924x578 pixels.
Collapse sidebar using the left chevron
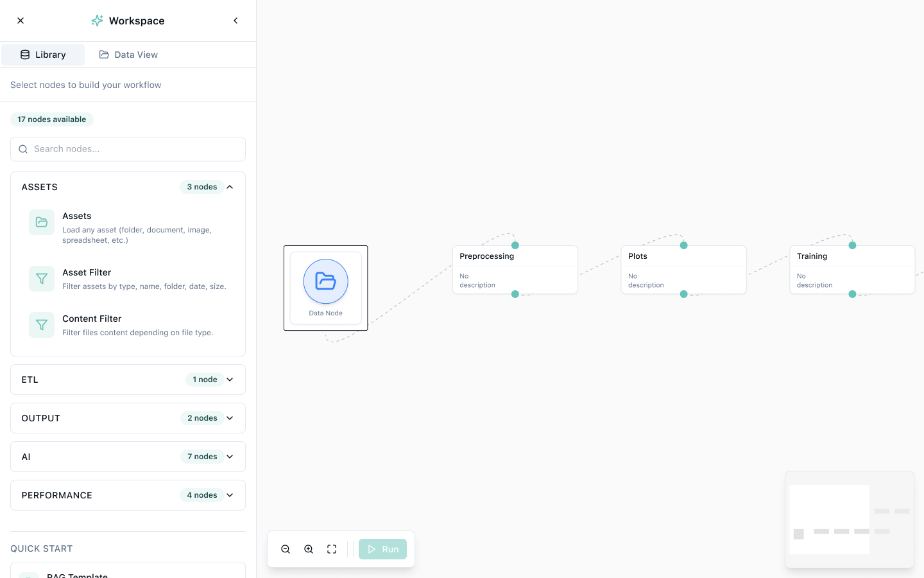pos(235,21)
